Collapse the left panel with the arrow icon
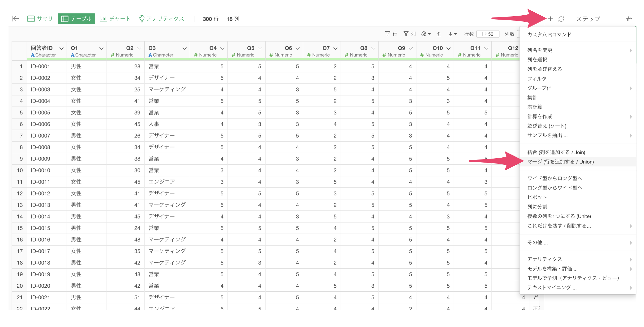 coord(15,18)
